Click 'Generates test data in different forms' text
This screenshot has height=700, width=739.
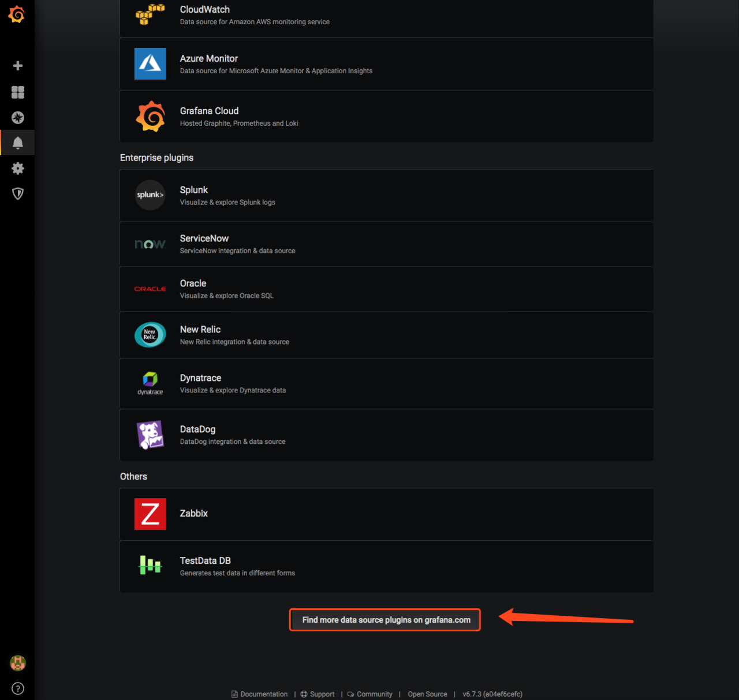click(237, 573)
